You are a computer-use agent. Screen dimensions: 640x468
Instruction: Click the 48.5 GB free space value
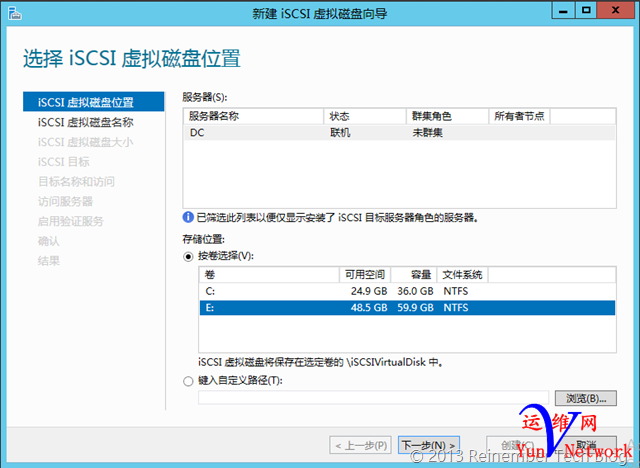pos(369,308)
